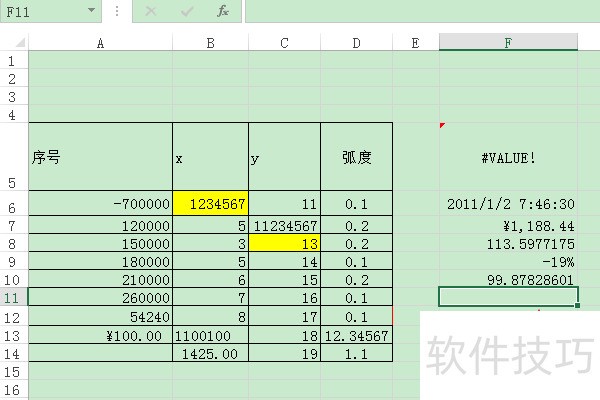The height and width of the screenshot is (400, 600).
Task: Click the header cell labeled x
Action: (210, 157)
